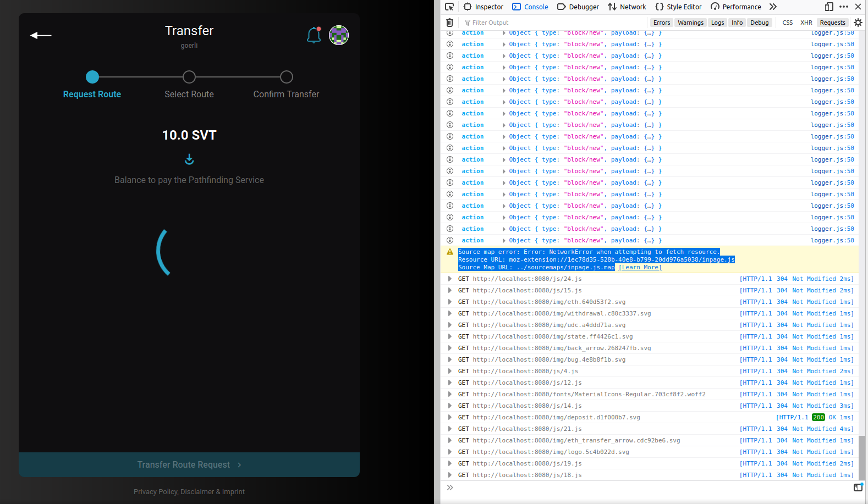Toggle the Debug filter
This screenshot has height=504, width=868.
[x=760, y=23]
